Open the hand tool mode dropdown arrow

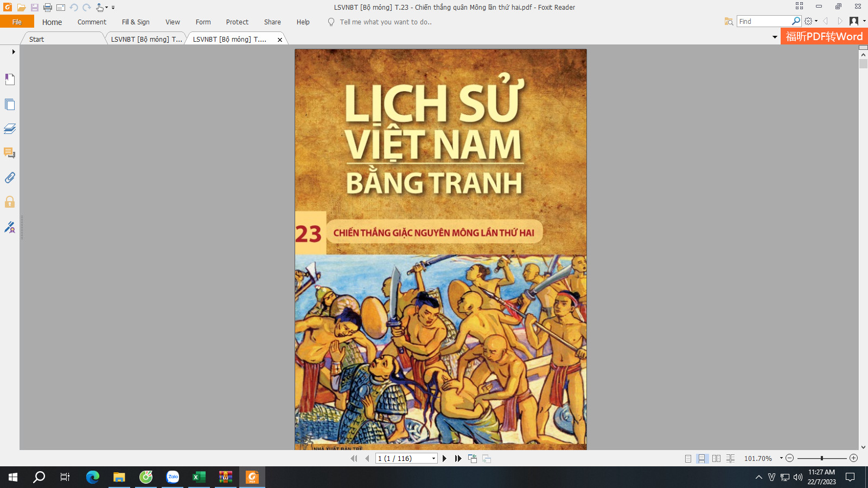point(106,8)
